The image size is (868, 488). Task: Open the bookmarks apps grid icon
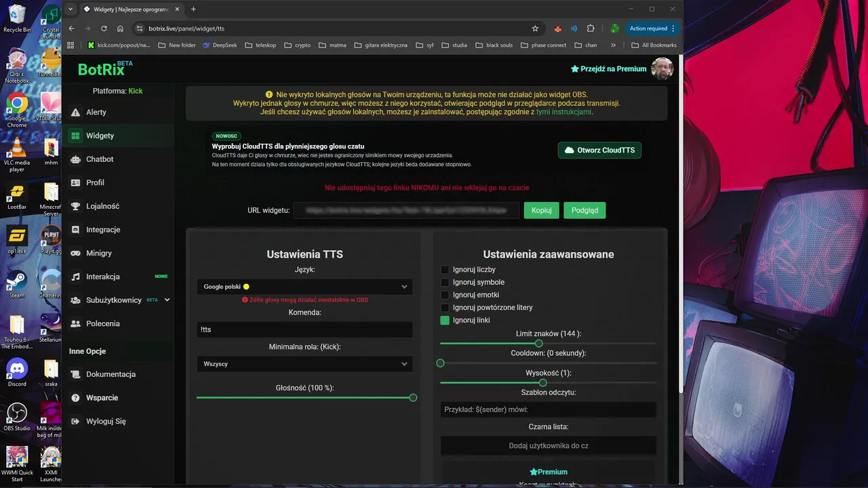(71, 45)
